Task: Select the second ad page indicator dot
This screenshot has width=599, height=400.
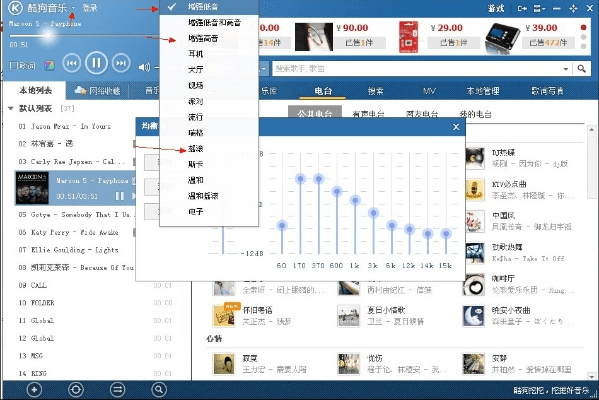Action: click(583, 37)
